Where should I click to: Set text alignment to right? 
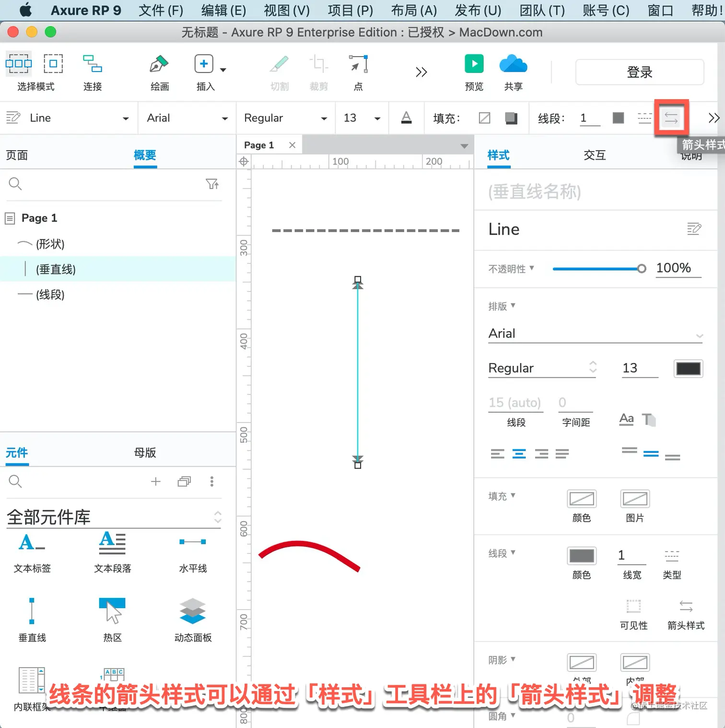[541, 454]
